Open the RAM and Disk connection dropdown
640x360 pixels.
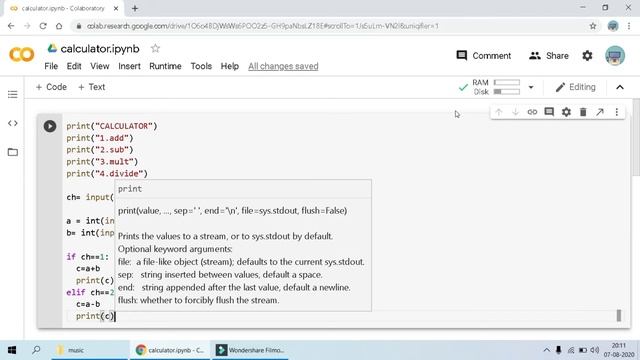[x=531, y=87]
